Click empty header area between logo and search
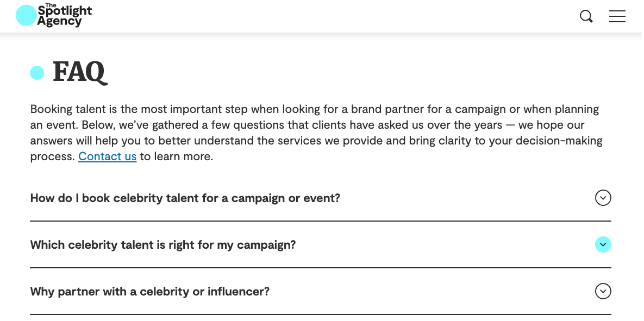Image resolution: width=644 pixels, height=321 pixels. (x=335, y=16)
